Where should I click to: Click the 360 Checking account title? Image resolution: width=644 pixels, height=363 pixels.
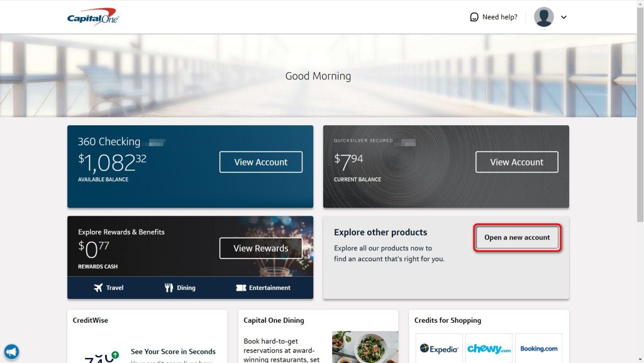pyautogui.click(x=109, y=142)
